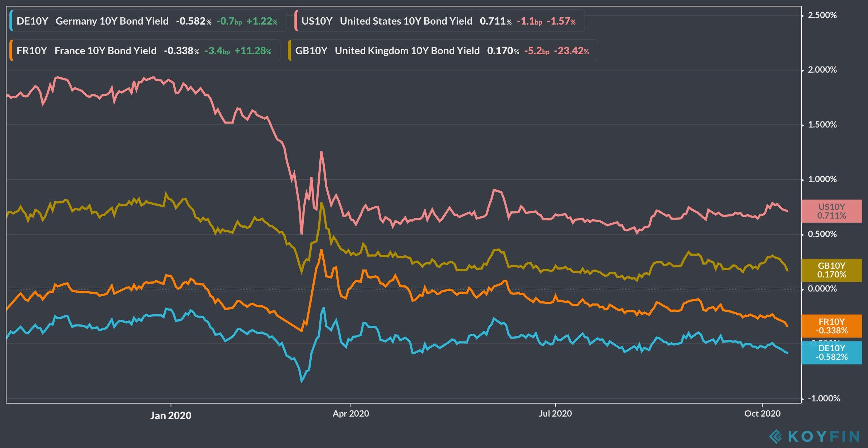
Task: Click the US10Y 0.711% price label
Action: 831,211
